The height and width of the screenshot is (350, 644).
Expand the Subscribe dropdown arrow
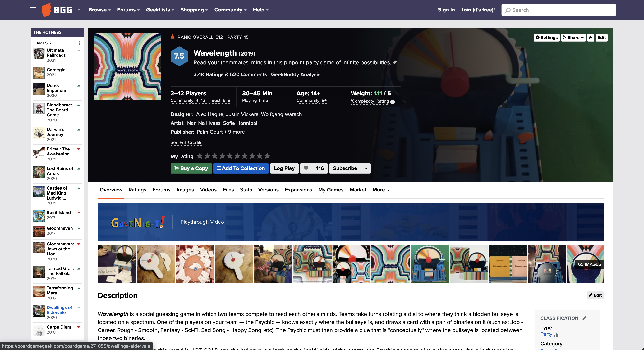click(x=366, y=168)
